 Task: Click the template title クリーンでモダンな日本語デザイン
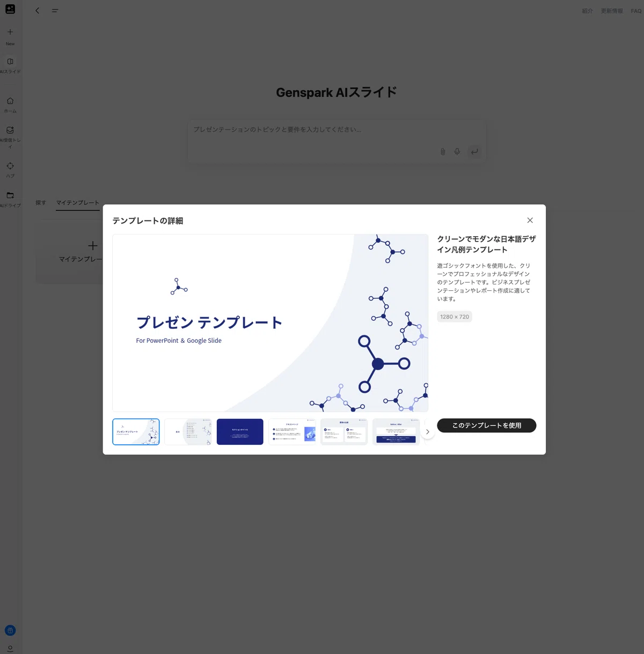click(486, 245)
